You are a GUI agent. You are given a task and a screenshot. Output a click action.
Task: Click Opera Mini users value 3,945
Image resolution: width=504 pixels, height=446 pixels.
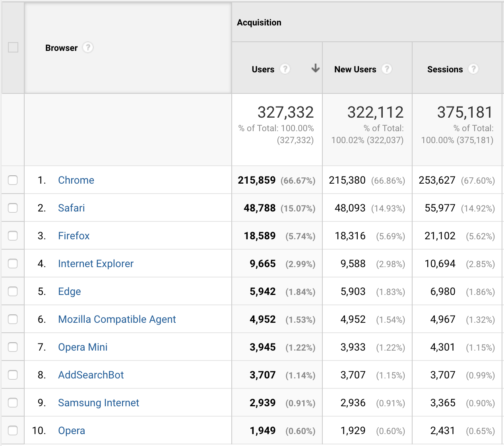click(x=262, y=347)
